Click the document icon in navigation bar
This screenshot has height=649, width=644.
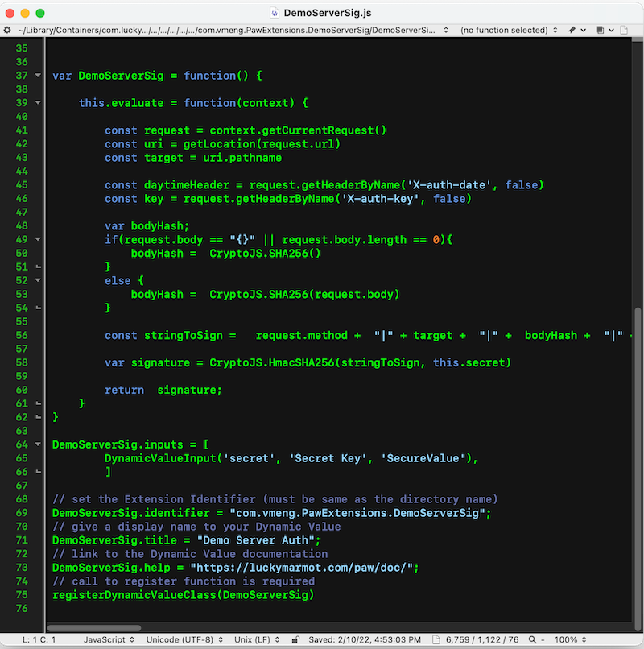point(624,31)
